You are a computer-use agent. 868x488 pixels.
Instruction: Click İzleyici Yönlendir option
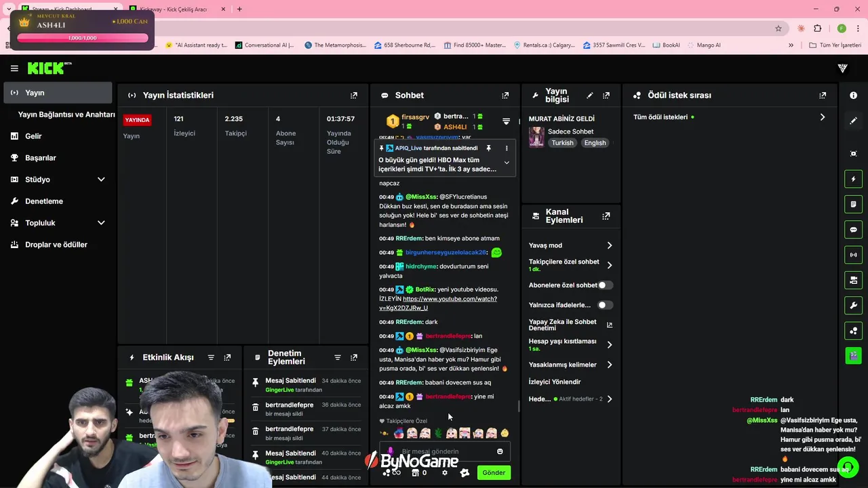coord(555,382)
